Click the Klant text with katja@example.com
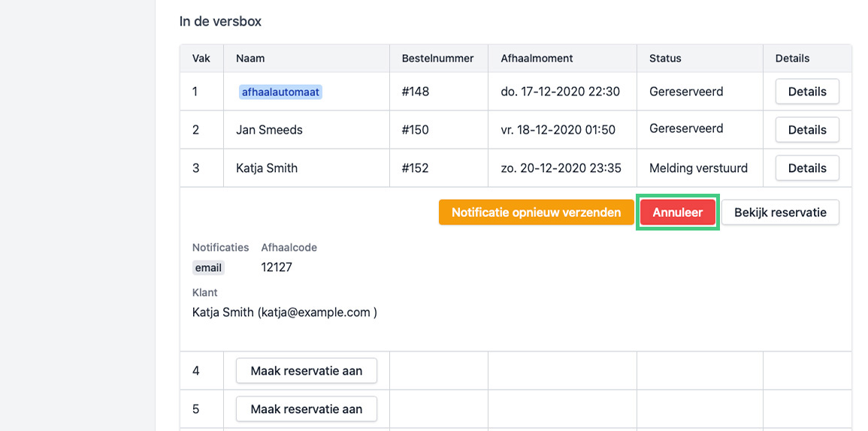The width and height of the screenshot is (868, 431). [x=284, y=312]
